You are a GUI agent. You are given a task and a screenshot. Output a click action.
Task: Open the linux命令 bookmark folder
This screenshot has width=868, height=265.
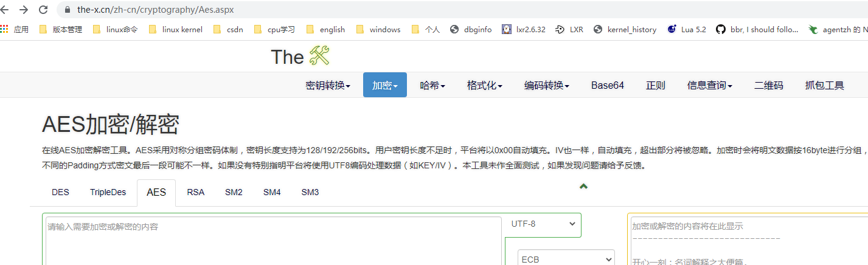pyautogui.click(x=115, y=29)
